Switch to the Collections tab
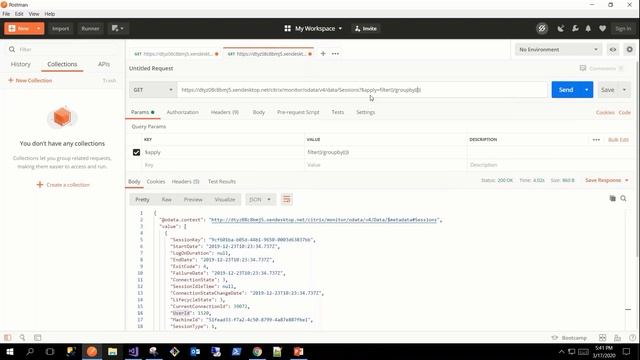Viewport: 640px width, 360px height. tap(62, 64)
